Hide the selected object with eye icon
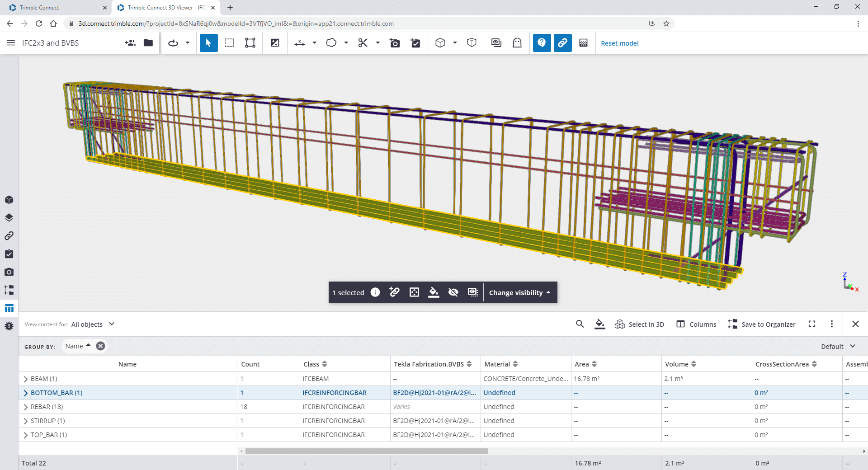The width and height of the screenshot is (868, 470). click(453, 292)
